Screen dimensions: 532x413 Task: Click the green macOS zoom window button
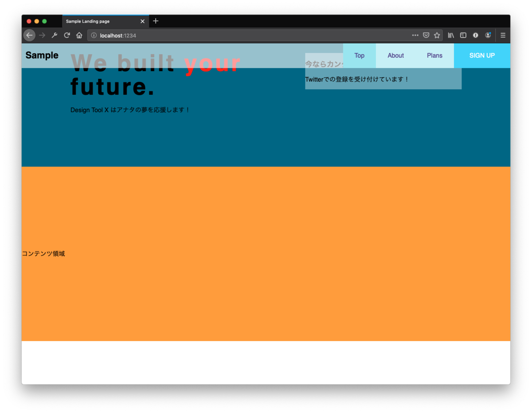coord(44,21)
